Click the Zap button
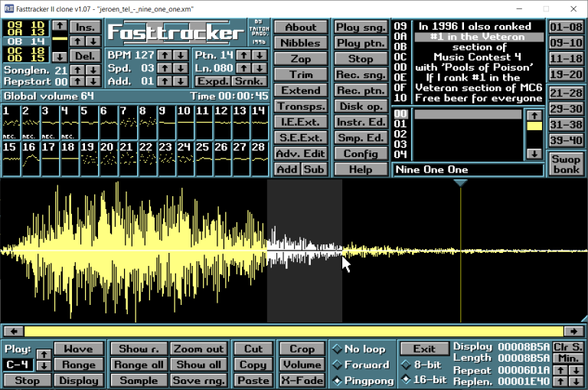The height and width of the screenshot is (390, 588). 301,58
